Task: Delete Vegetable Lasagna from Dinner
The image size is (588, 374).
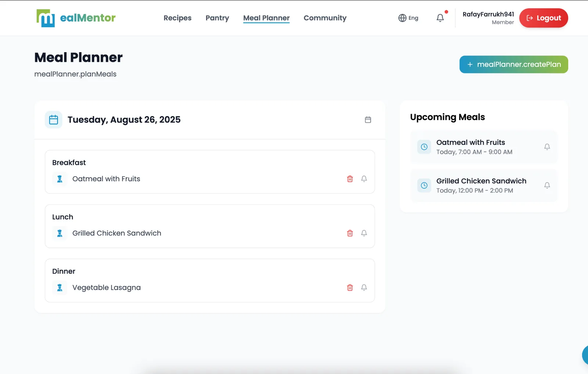Action: click(350, 287)
